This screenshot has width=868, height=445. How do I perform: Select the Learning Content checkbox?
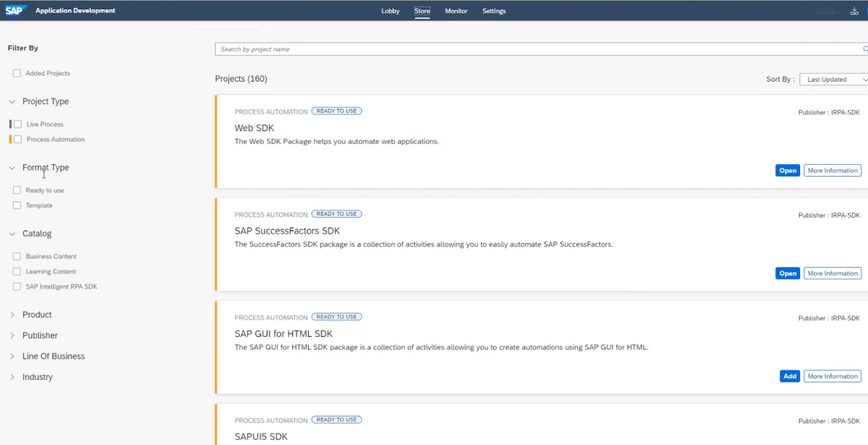[x=17, y=272]
